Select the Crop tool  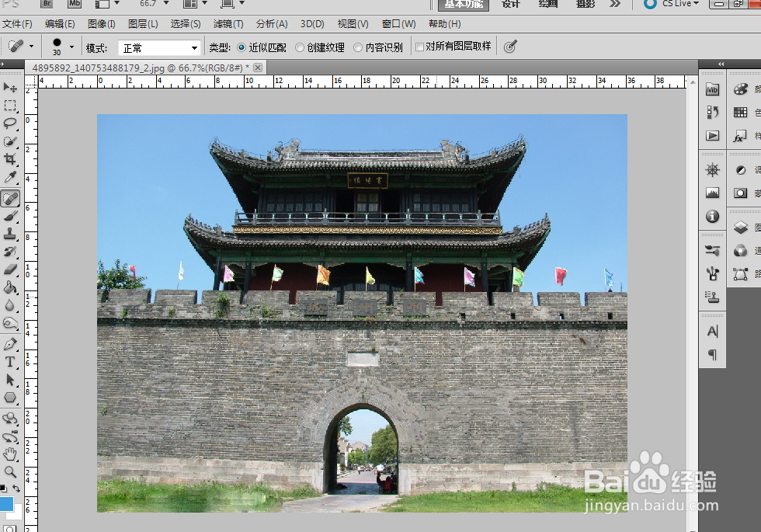point(10,159)
